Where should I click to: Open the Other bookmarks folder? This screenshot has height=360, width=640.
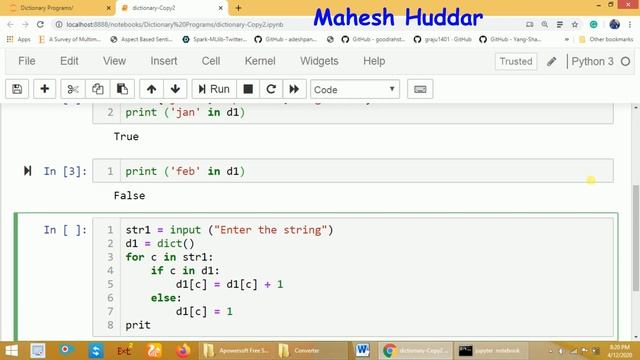(x=606, y=39)
